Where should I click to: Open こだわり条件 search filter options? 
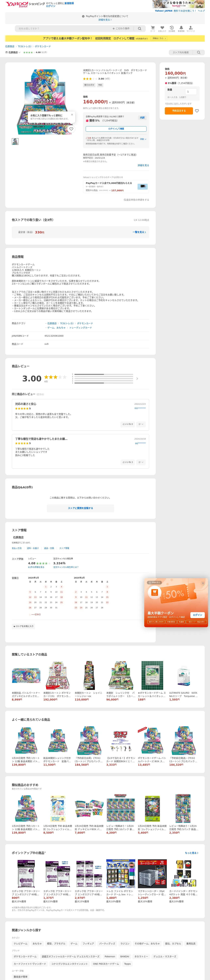click(121, 29)
